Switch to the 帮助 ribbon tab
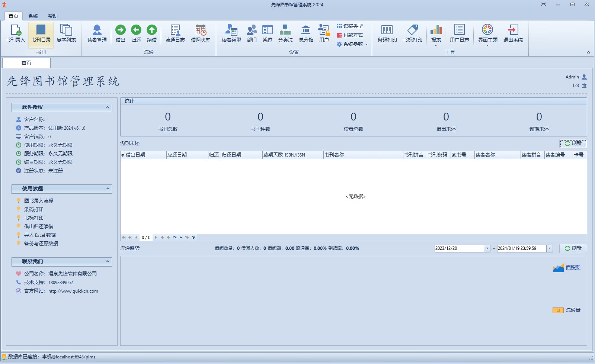The width and height of the screenshot is (595, 364). 53,16
